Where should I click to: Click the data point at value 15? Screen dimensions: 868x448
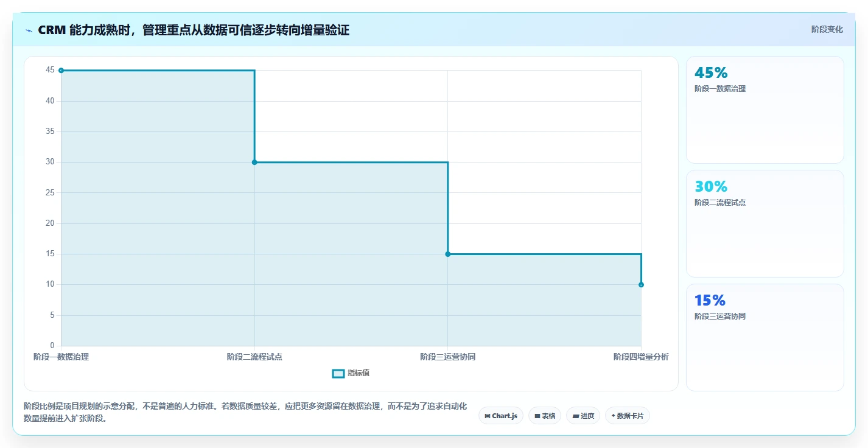[x=447, y=254]
